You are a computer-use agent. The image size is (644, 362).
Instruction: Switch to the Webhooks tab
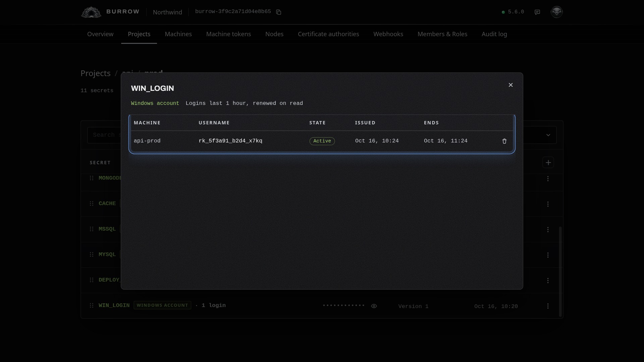388,34
